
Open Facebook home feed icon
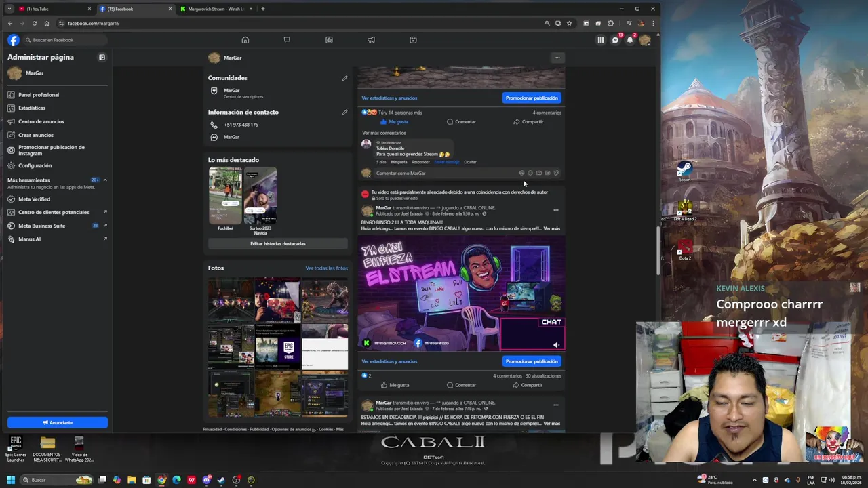point(245,40)
